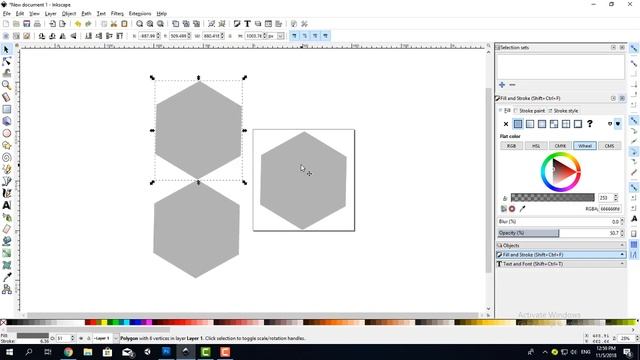The height and width of the screenshot is (360, 640).
Task: Choose Unset paint question mark button
Action: (x=590, y=124)
